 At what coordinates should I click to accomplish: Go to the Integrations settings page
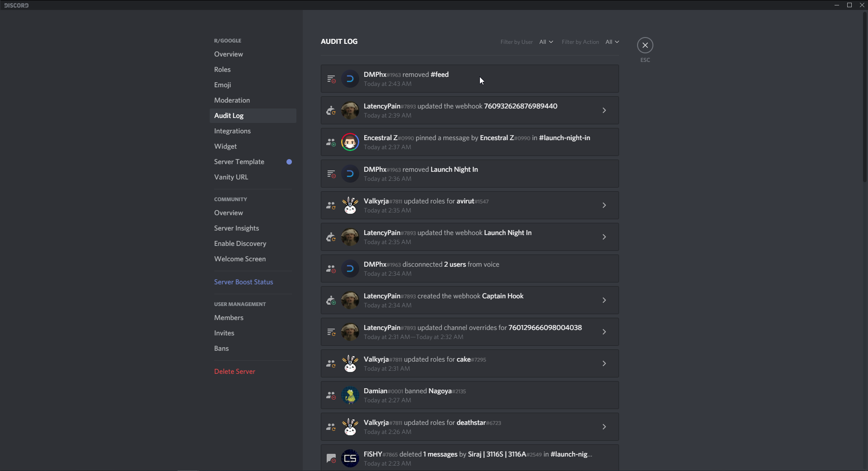coord(232,131)
